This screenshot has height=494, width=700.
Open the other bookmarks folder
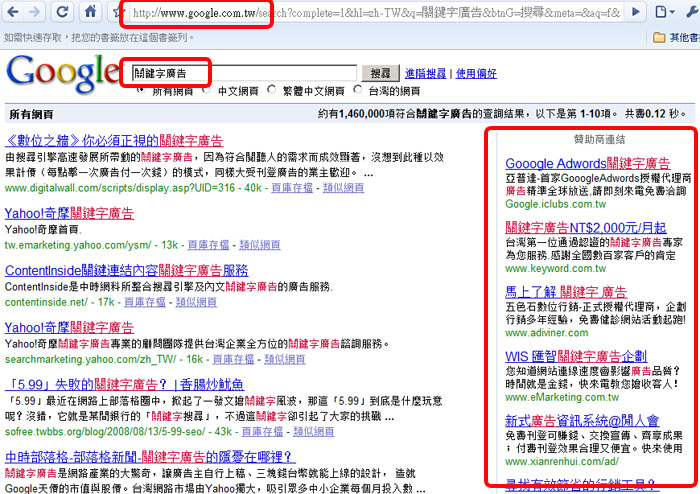(676, 37)
